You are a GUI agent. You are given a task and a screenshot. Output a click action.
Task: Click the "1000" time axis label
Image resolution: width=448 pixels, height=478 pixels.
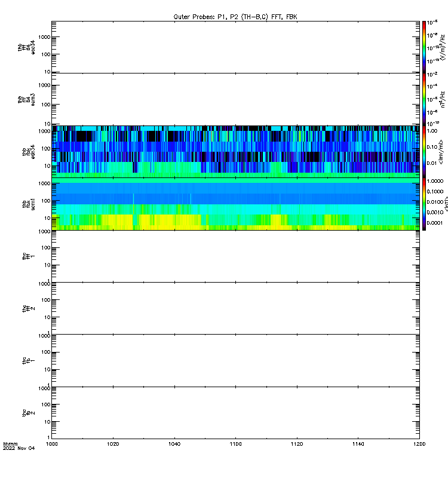[x=52, y=444]
